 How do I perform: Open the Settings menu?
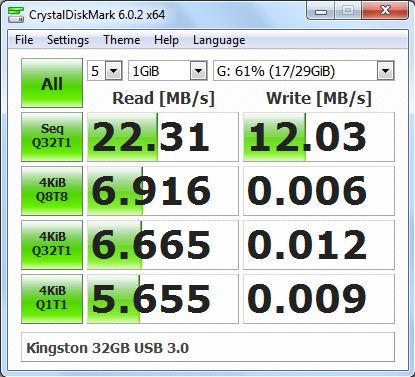68,40
